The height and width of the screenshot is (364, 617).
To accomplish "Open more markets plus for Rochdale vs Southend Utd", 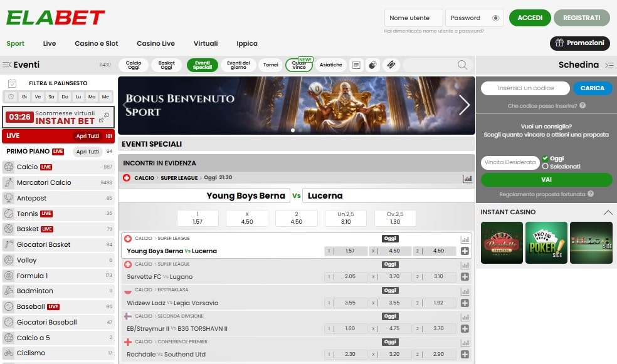I will click(x=465, y=354).
